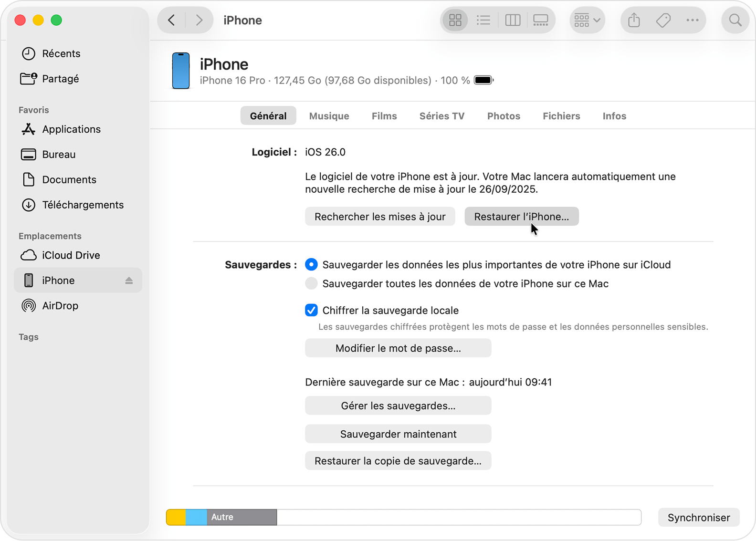Click Sauvegarder maintenant
Viewport: 756px width, 541px height.
click(398, 434)
